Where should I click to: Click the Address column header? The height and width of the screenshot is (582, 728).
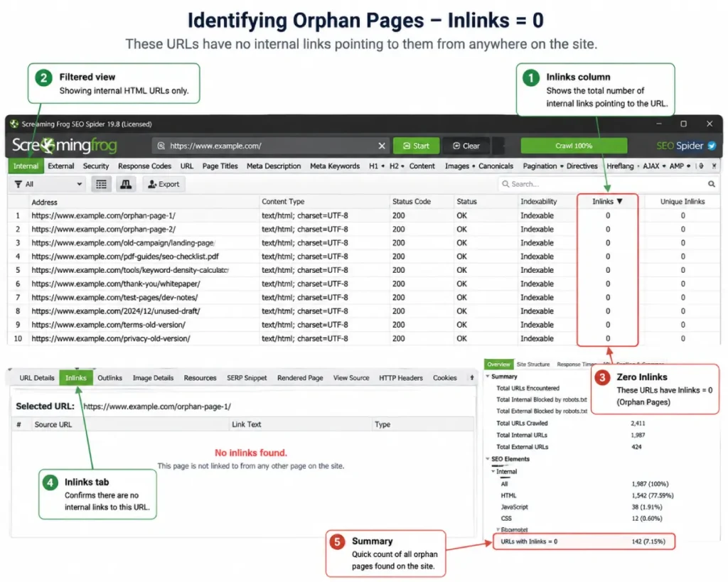pos(44,202)
